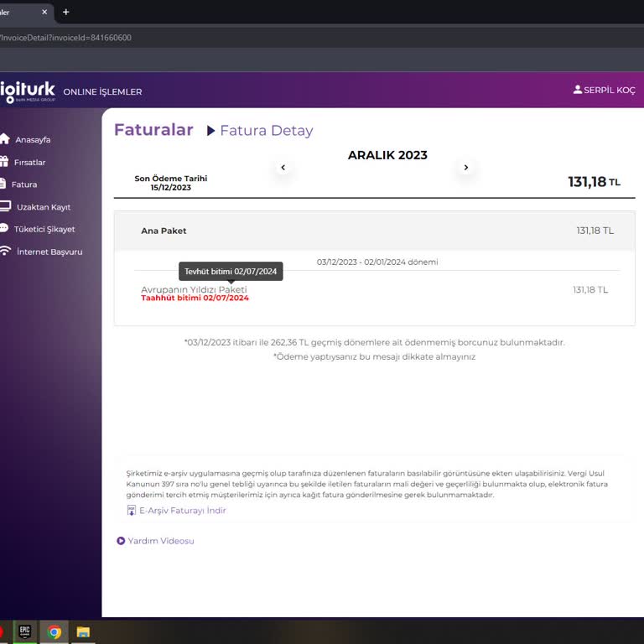Click the SERPİL KOÇ account name
This screenshot has width=644, height=644.
[x=610, y=90]
